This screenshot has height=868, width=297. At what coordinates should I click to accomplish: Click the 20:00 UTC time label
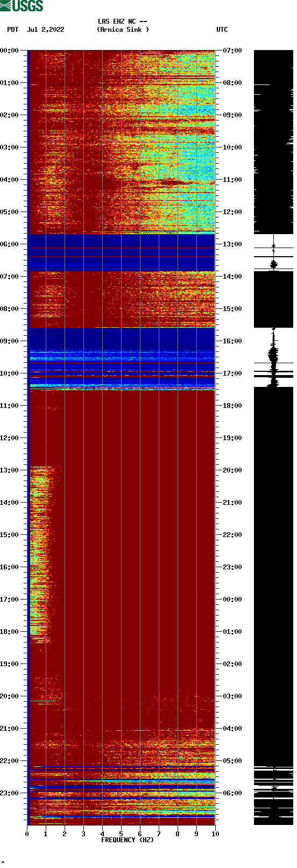pyautogui.click(x=232, y=470)
